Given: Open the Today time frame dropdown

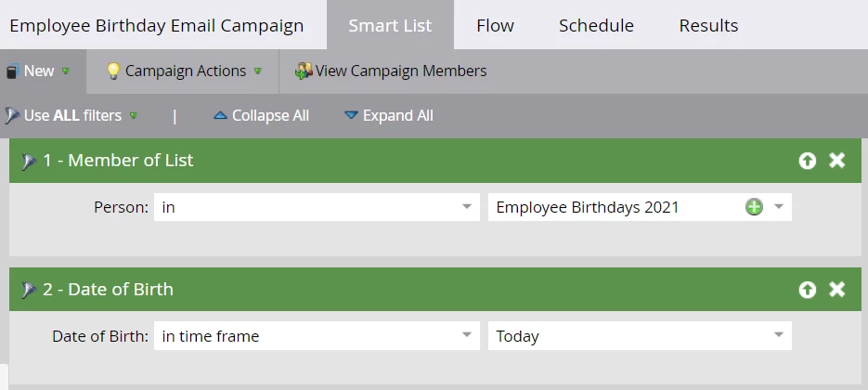Looking at the screenshot, I should point(779,336).
